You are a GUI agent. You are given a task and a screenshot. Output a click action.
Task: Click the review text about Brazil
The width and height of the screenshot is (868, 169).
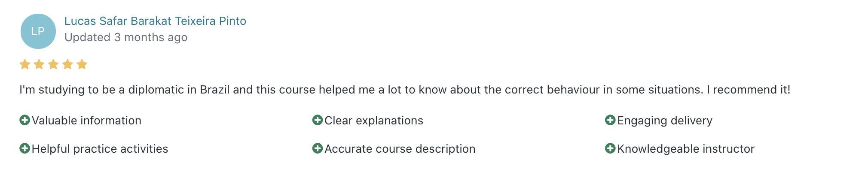(405, 90)
